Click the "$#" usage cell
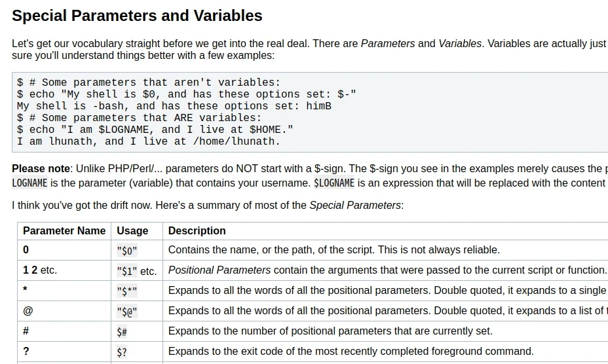 coord(122,332)
